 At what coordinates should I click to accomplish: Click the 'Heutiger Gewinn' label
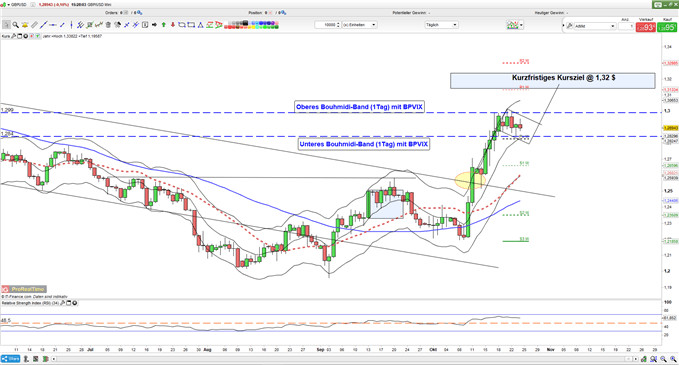pos(550,13)
